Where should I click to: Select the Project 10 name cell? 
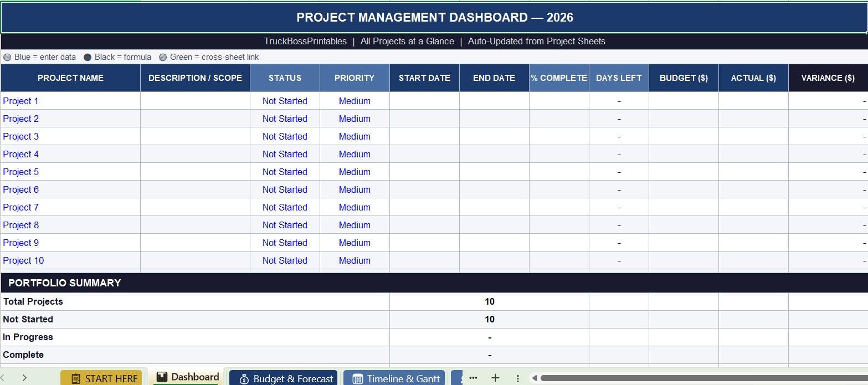point(70,260)
